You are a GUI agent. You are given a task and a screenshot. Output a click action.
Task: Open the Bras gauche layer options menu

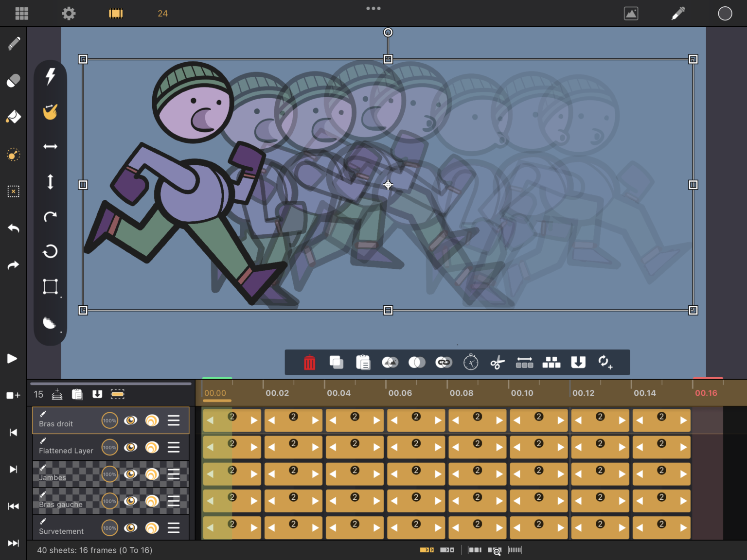pyautogui.click(x=174, y=501)
